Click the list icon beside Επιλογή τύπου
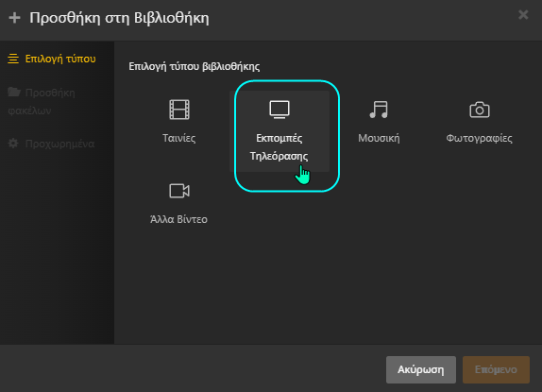542x392 pixels. pos(13,59)
